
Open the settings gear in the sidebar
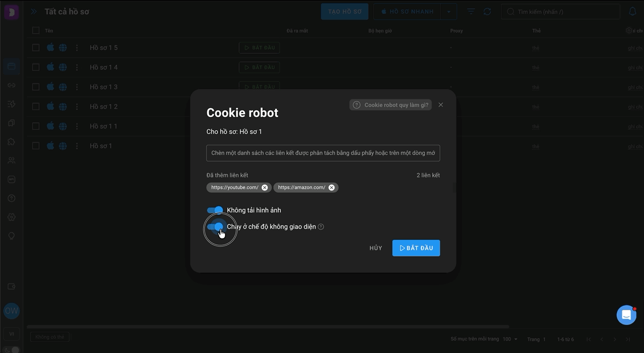click(11, 217)
